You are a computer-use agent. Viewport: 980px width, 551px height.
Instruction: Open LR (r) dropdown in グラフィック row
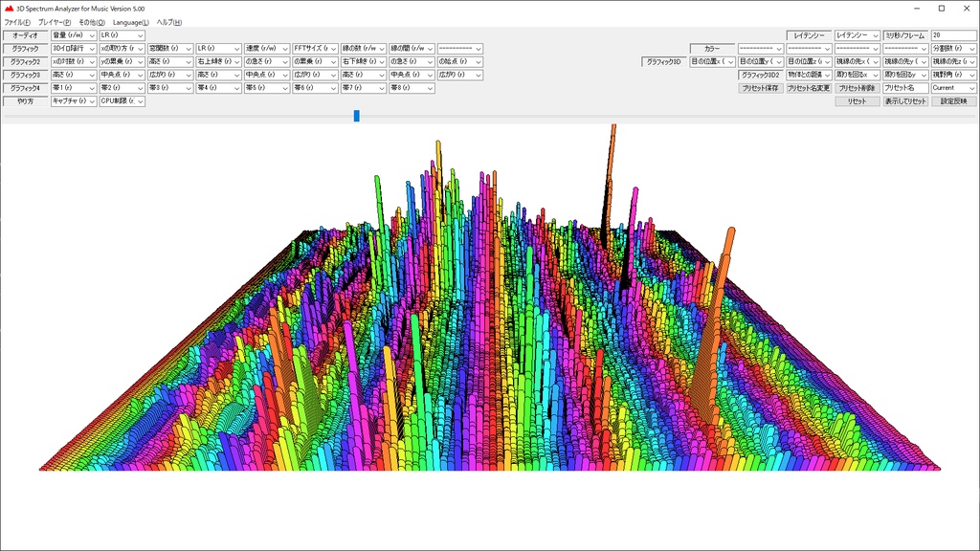[x=218, y=49]
